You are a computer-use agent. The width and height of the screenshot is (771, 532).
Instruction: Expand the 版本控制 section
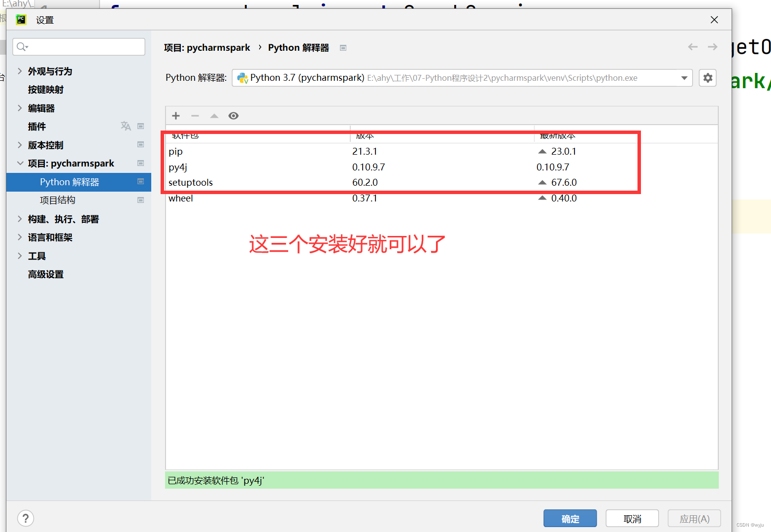pos(20,145)
